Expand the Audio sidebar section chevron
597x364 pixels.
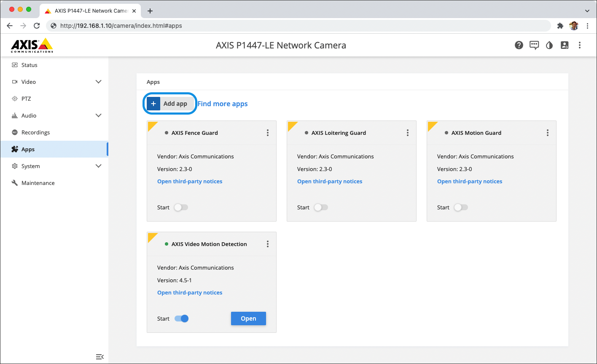tap(99, 115)
